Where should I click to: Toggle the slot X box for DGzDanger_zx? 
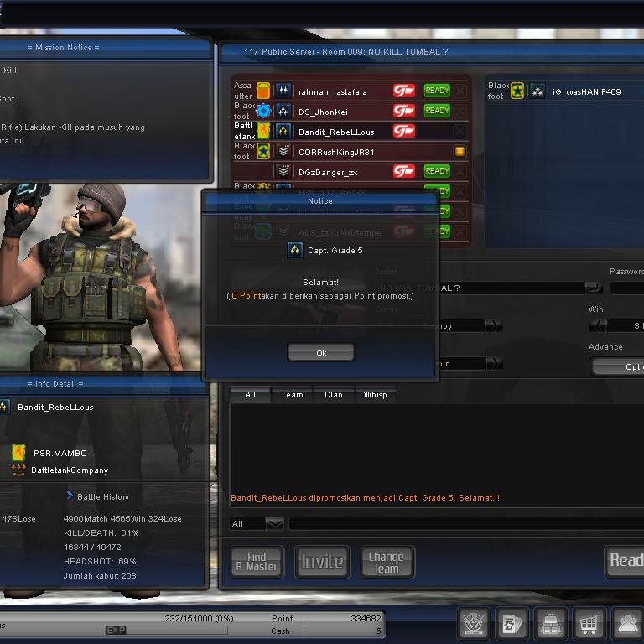[x=460, y=171]
